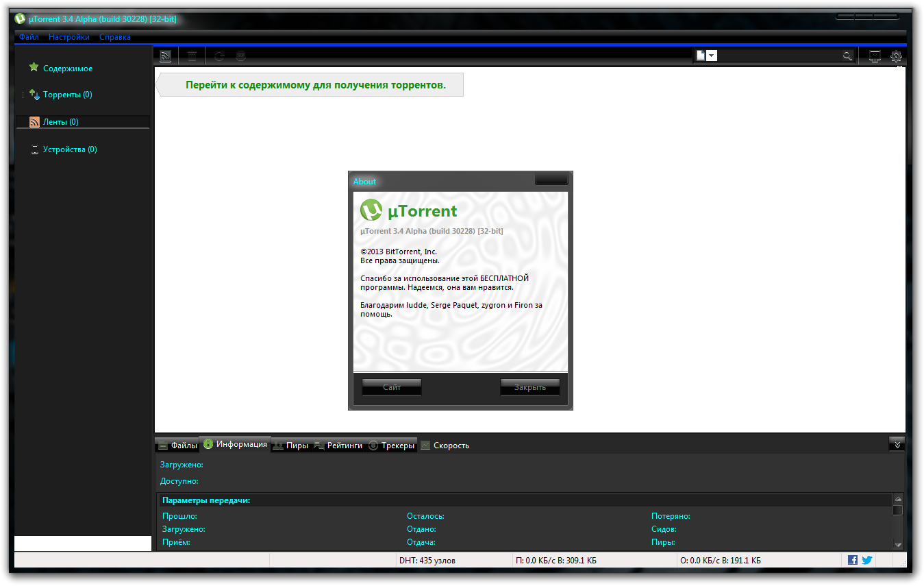The image size is (924, 586).
Task: Open the Файл menu
Action: click(29, 37)
